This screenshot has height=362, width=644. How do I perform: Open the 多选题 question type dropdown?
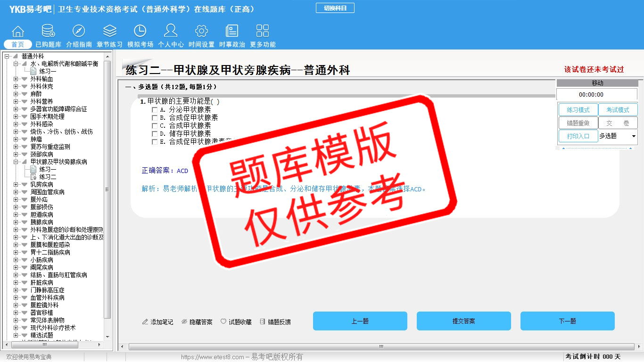tap(633, 136)
